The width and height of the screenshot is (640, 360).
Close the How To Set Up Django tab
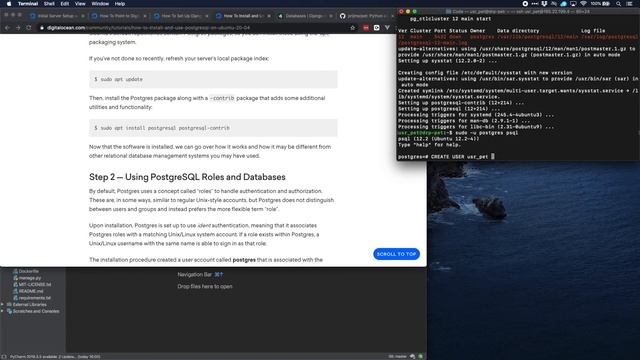(207, 16)
